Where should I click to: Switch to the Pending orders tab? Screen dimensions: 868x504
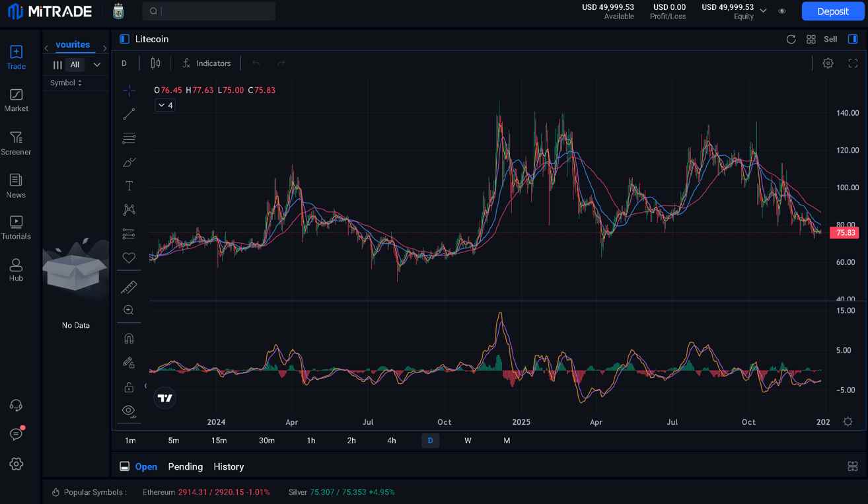pyautogui.click(x=185, y=466)
